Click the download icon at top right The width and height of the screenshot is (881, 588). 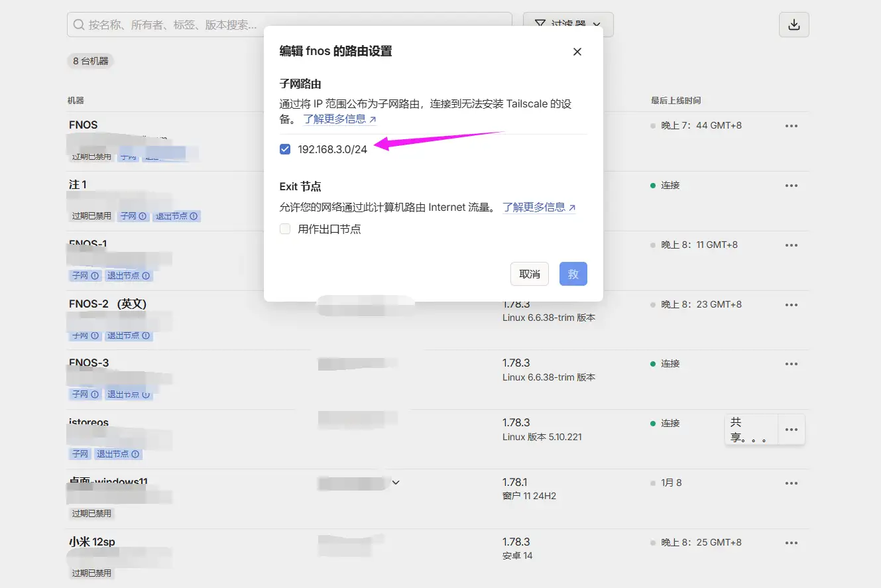click(x=793, y=24)
